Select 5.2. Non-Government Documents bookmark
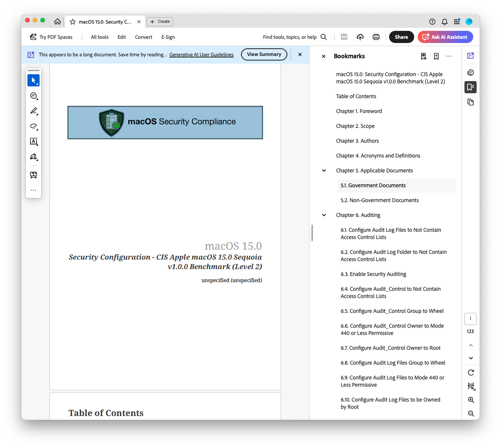This screenshot has height=448, width=501. [x=380, y=200]
